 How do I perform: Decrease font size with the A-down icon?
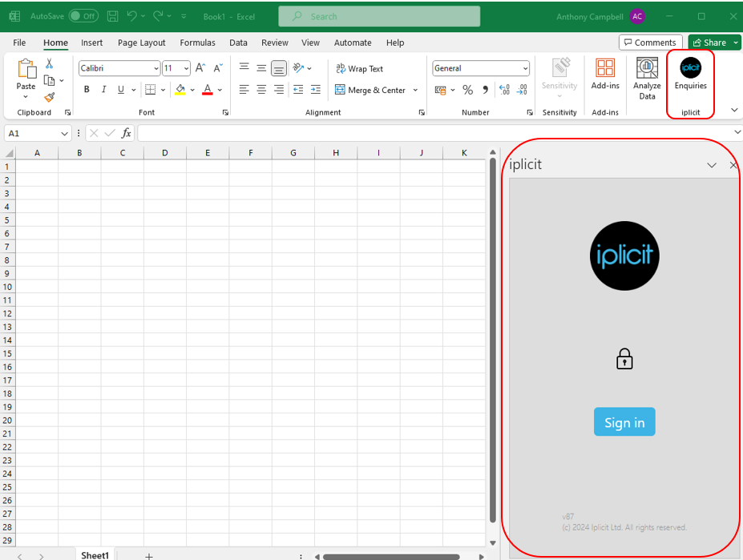[217, 68]
